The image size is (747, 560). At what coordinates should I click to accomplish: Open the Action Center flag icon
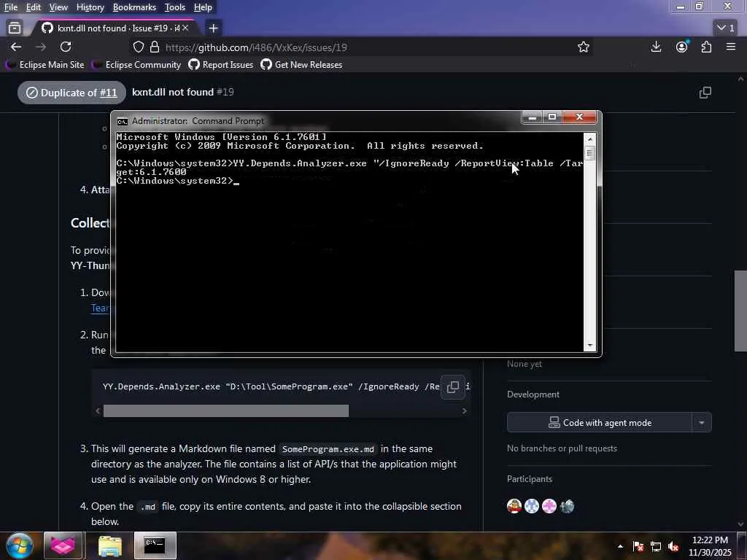pyautogui.click(x=638, y=546)
